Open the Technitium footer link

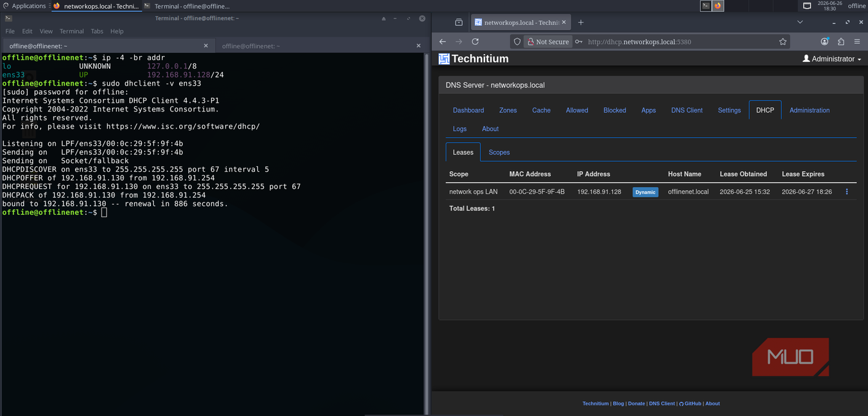595,404
